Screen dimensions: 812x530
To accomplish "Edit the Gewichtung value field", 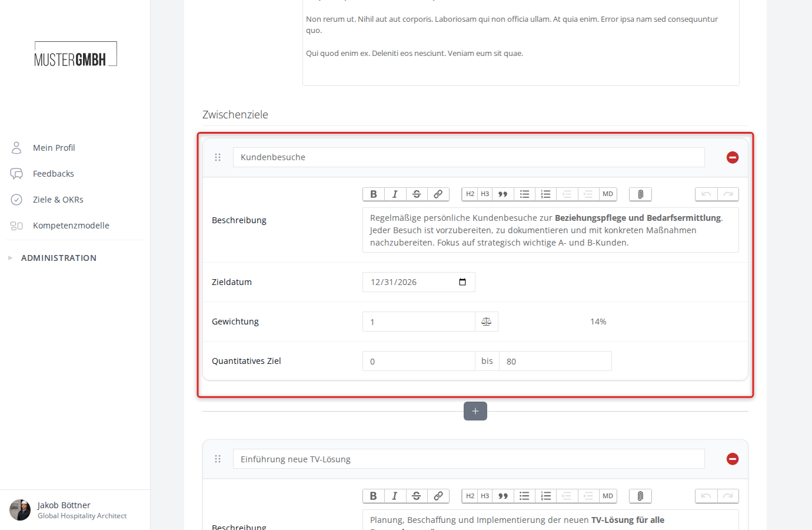I will (x=419, y=322).
